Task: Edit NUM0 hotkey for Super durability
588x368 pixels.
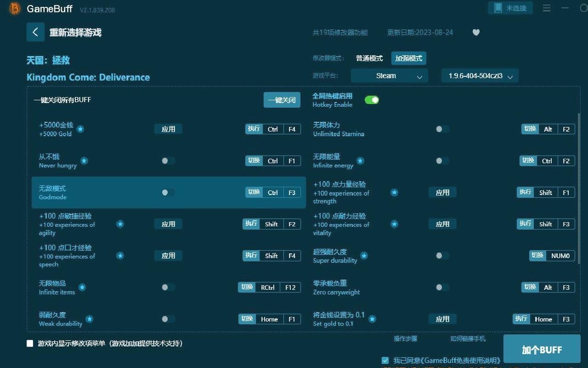Action: (x=552, y=255)
